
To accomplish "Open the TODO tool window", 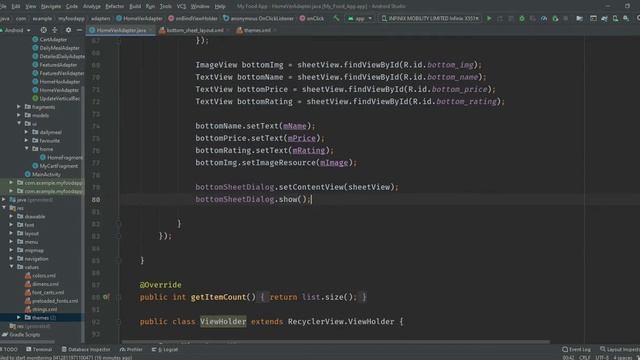I will [9, 349].
